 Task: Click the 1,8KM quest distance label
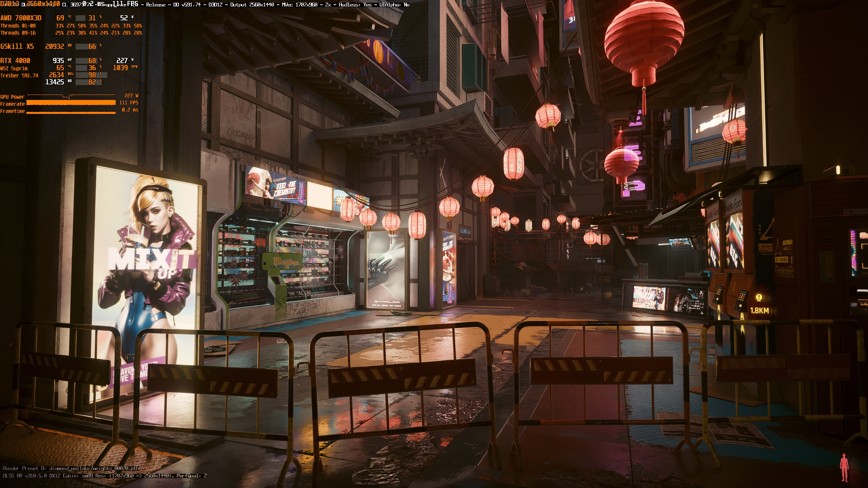pyautogui.click(x=759, y=310)
